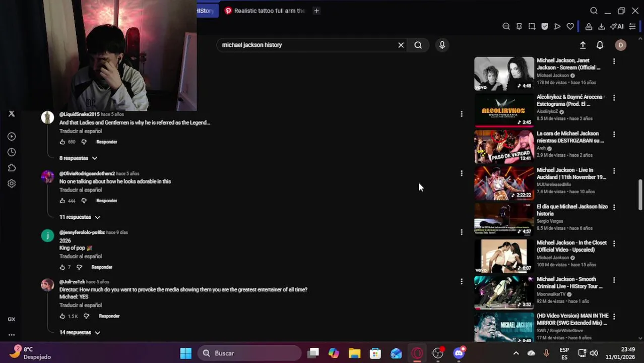Start voice search with the microphone icon
The width and height of the screenshot is (644, 363).
click(442, 45)
